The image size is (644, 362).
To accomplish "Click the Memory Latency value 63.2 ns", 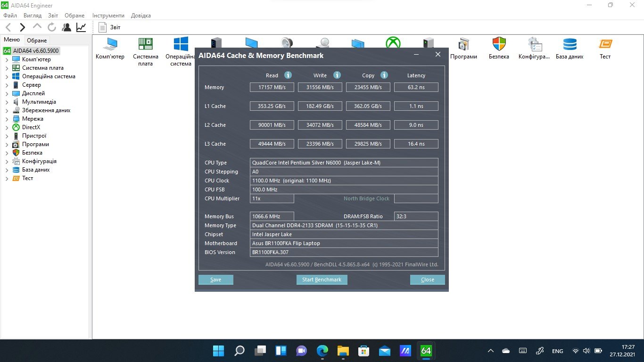I will click(416, 87).
